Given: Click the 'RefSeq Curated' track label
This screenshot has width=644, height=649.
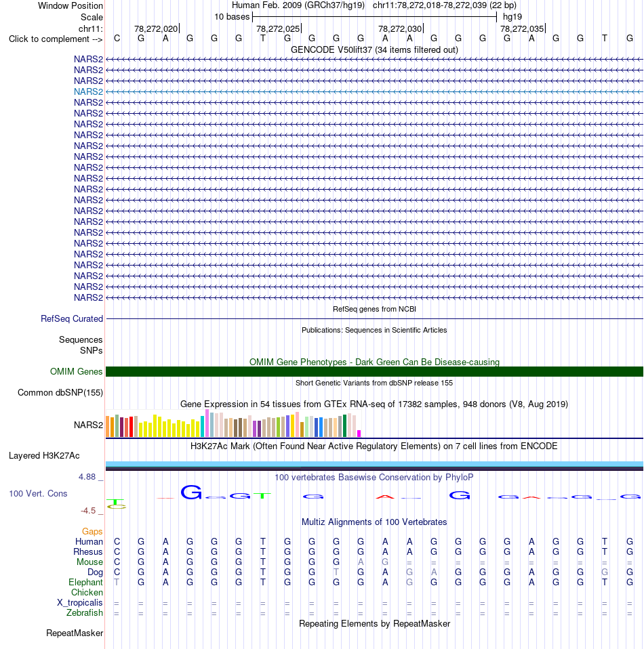Looking at the screenshot, I should tap(72, 318).
